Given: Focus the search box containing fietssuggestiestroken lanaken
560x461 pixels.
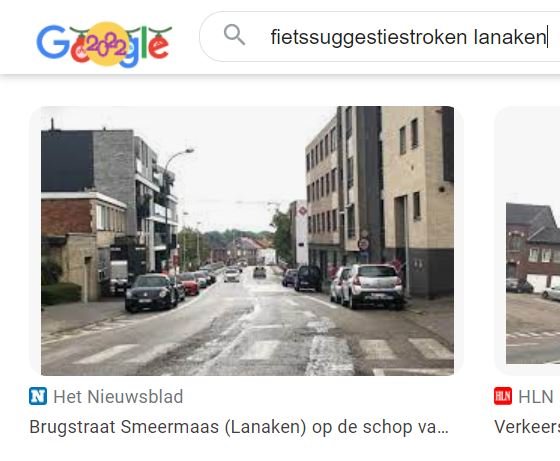Looking at the screenshot, I should pos(379,37).
